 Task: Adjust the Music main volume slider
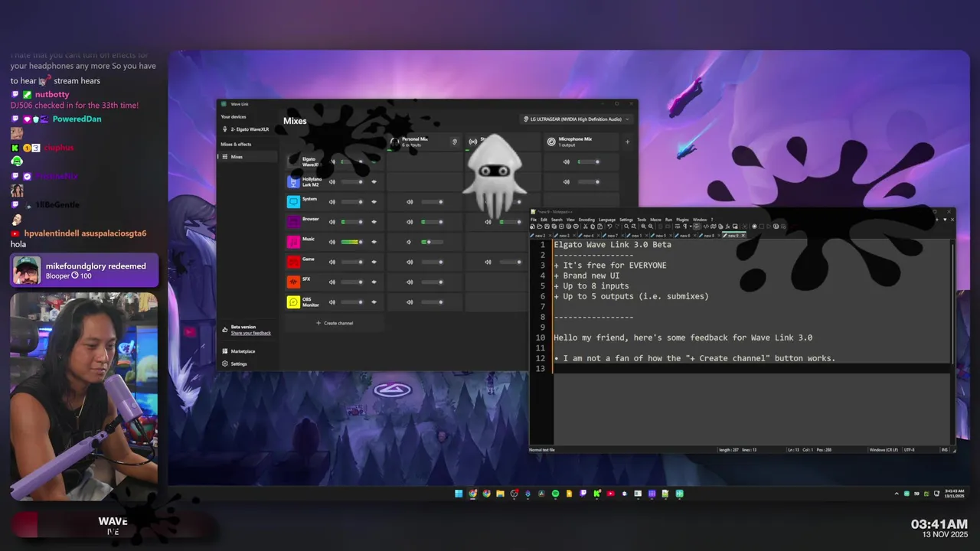tap(352, 241)
